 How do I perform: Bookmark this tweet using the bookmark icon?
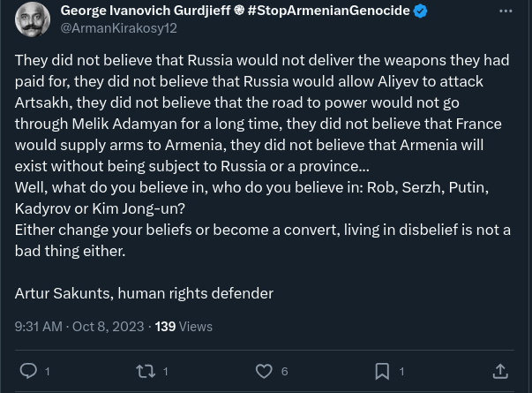tap(382, 372)
